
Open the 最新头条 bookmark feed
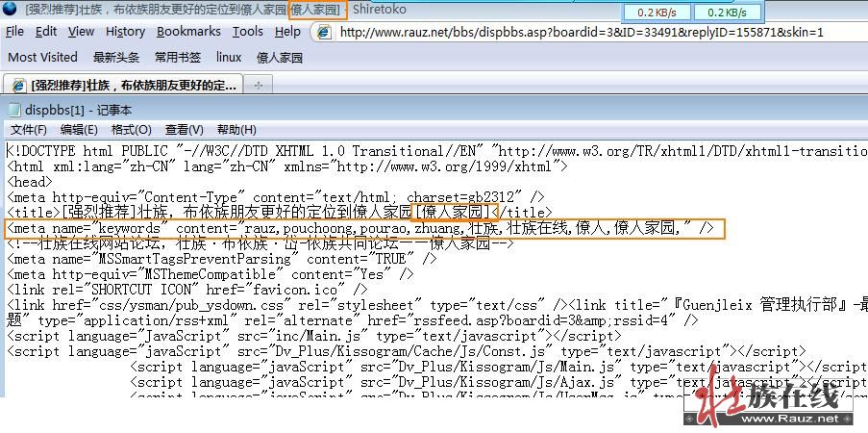115,58
